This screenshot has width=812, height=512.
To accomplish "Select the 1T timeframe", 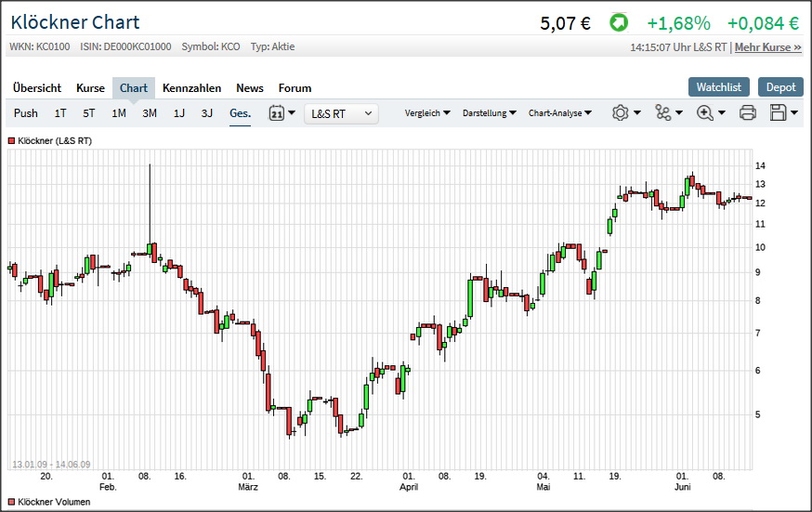I will click(x=60, y=112).
